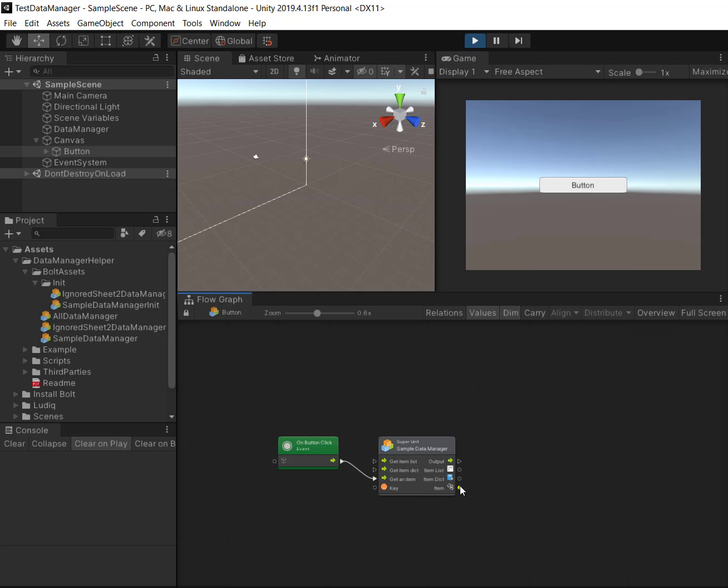728x588 pixels.
Task: Open the Window menu
Action: 225,23
